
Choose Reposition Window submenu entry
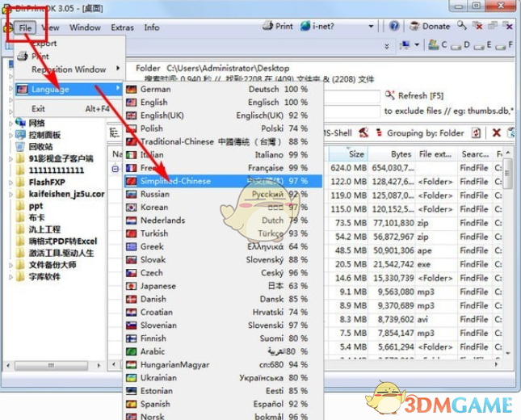click(69, 69)
